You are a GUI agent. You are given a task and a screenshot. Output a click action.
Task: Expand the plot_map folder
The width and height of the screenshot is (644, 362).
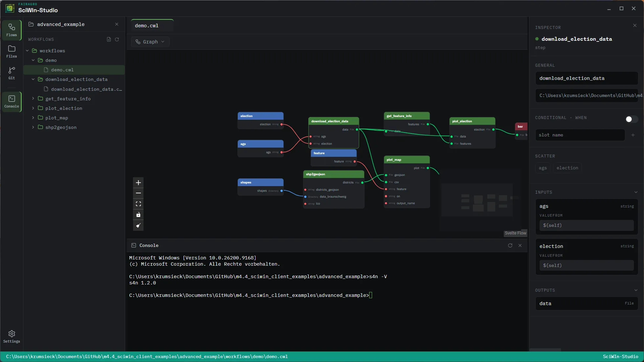coord(33,118)
